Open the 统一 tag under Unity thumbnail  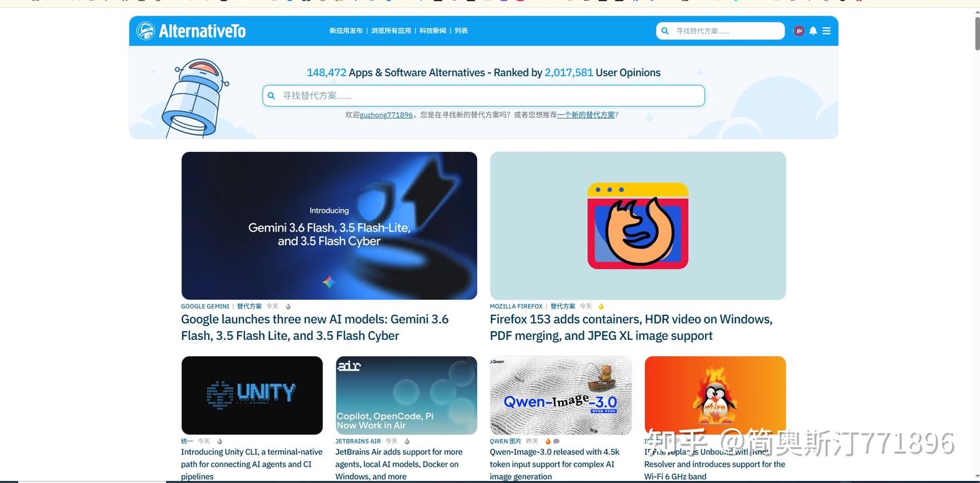[187, 441]
